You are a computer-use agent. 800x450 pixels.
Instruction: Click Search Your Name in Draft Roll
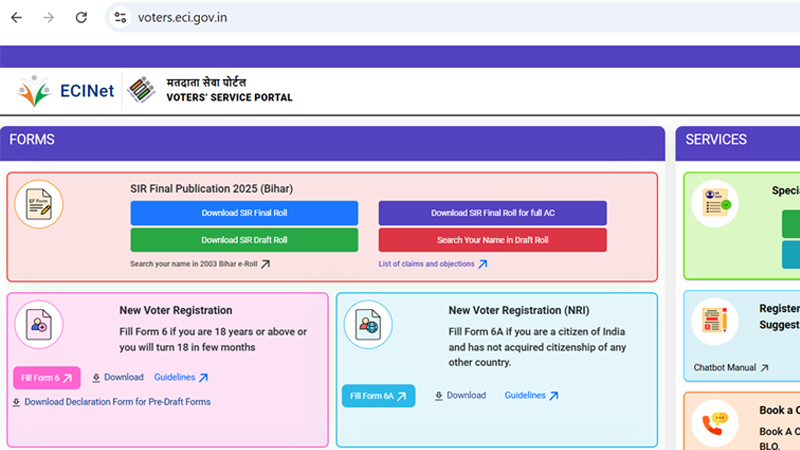pyautogui.click(x=492, y=240)
